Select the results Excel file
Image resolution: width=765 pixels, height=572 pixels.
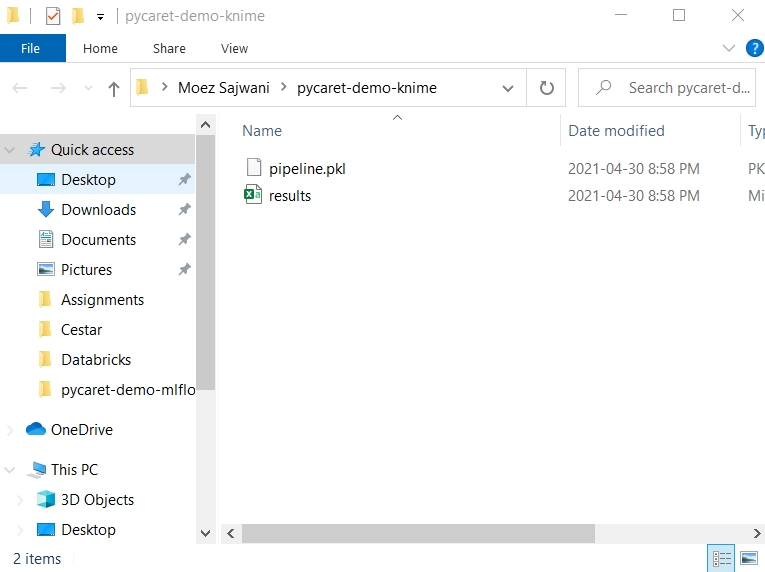289,196
